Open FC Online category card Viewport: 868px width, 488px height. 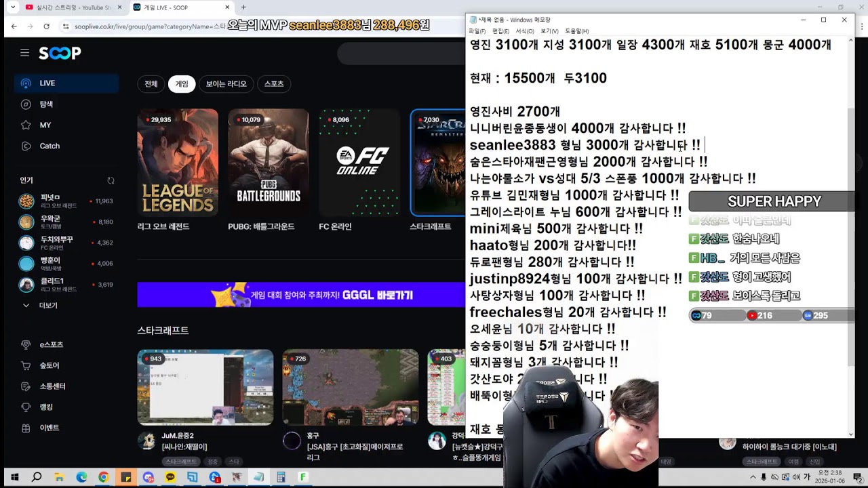tap(359, 163)
